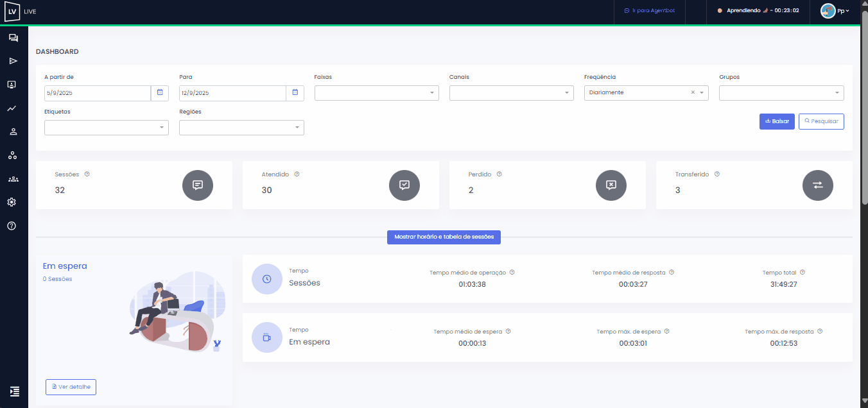The width and height of the screenshot is (868, 408).
Task: Clear the Diariamente frequency selection
Action: 693,92
